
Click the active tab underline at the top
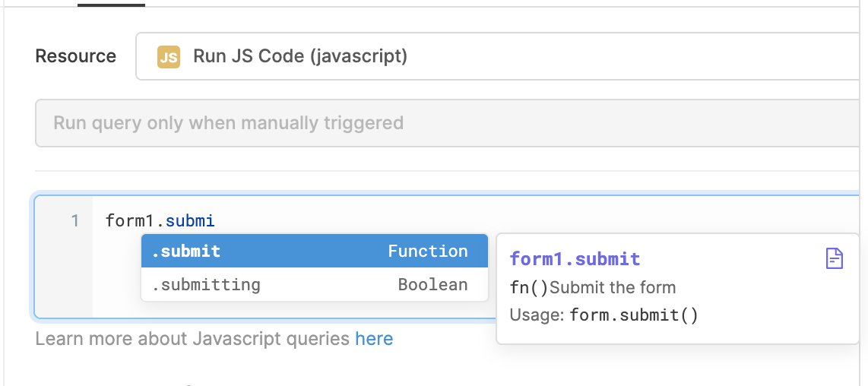111,5
